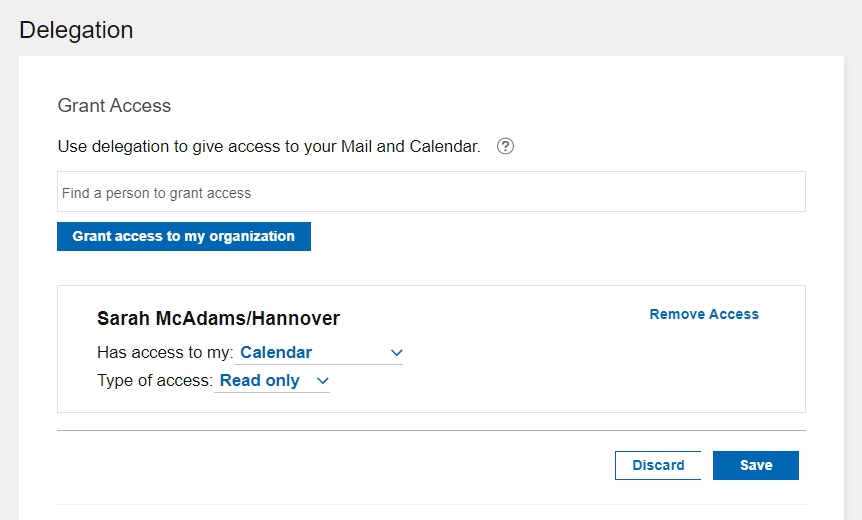Click the "Has access to my:" label
Screen dimensions: 862x520
point(165,353)
